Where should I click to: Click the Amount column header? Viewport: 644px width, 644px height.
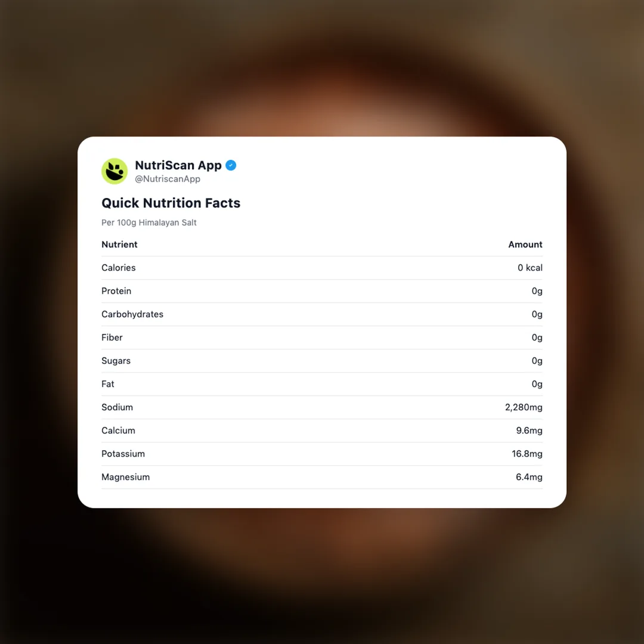point(525,244)
